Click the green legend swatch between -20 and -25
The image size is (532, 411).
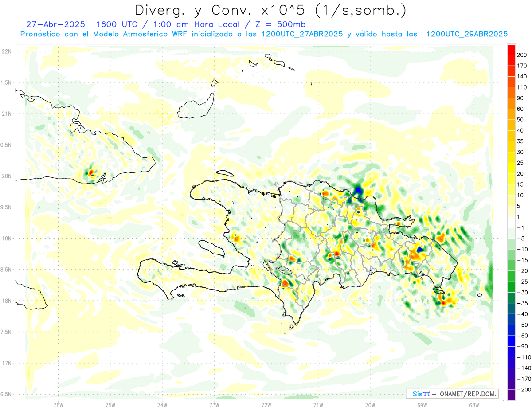(x=511, y=277)
